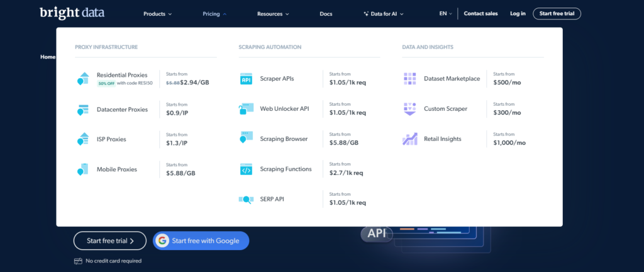The height and width of the screenshot is (272, 644).
Task: Click Start free with Google
Action: pos(201,241)
